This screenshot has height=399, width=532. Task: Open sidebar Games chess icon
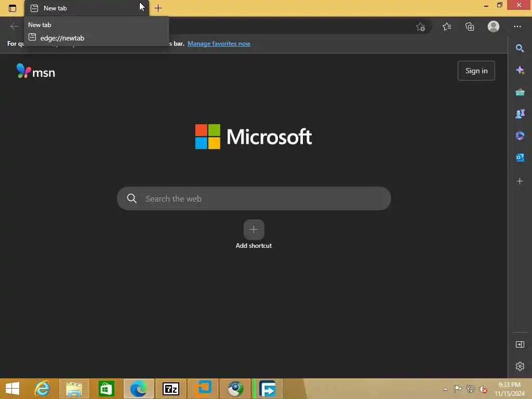pyautogui.click(x=520, y=114)
